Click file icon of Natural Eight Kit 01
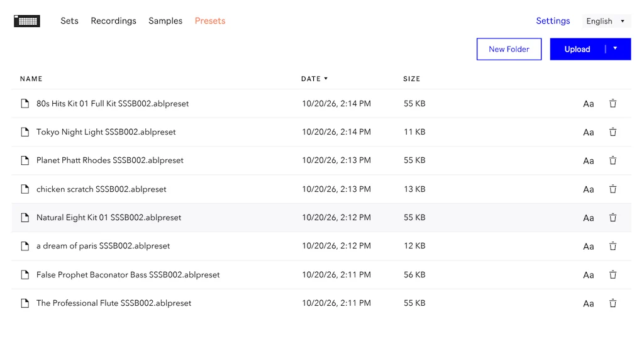This screenshot has width=644, height=358. [x=25, y=218]
